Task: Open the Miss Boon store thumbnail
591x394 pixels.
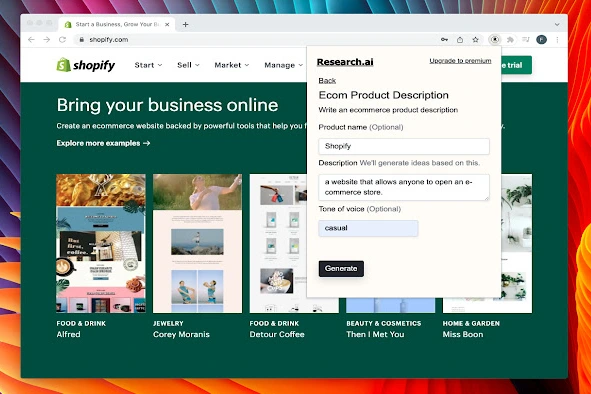Action: (517, 243)
